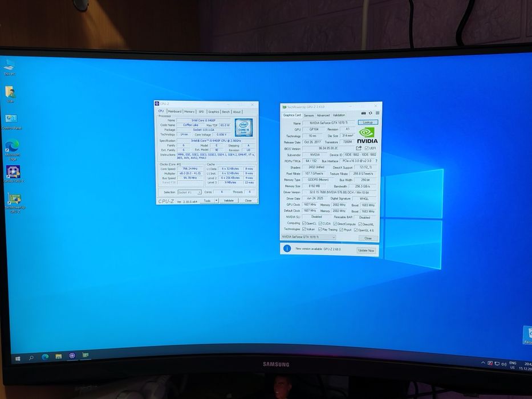Click the GPU-Z refresh icon
The height and width of the screenshot is (399, 532).
click(371, 113)
